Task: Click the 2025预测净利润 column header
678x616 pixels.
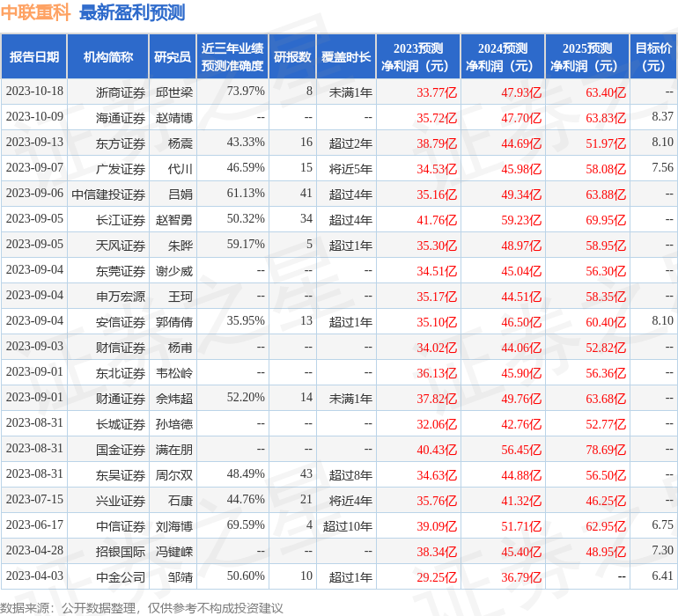Action: click(x=587, y=56)
